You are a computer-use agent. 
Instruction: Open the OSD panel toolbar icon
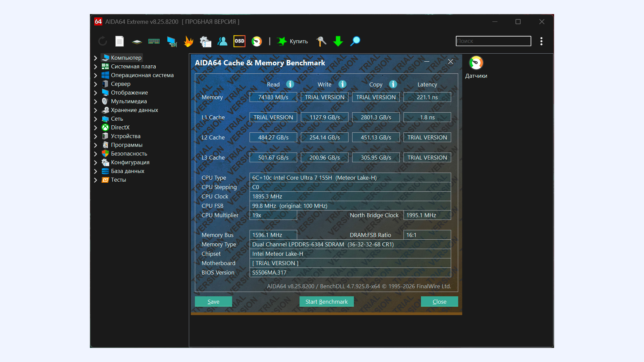click(239, 41)
